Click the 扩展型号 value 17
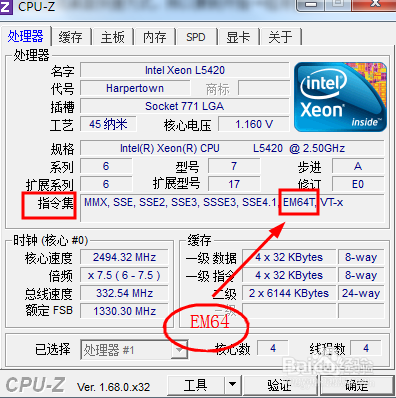Screen dimensions: 396x398 click(234, 184)
